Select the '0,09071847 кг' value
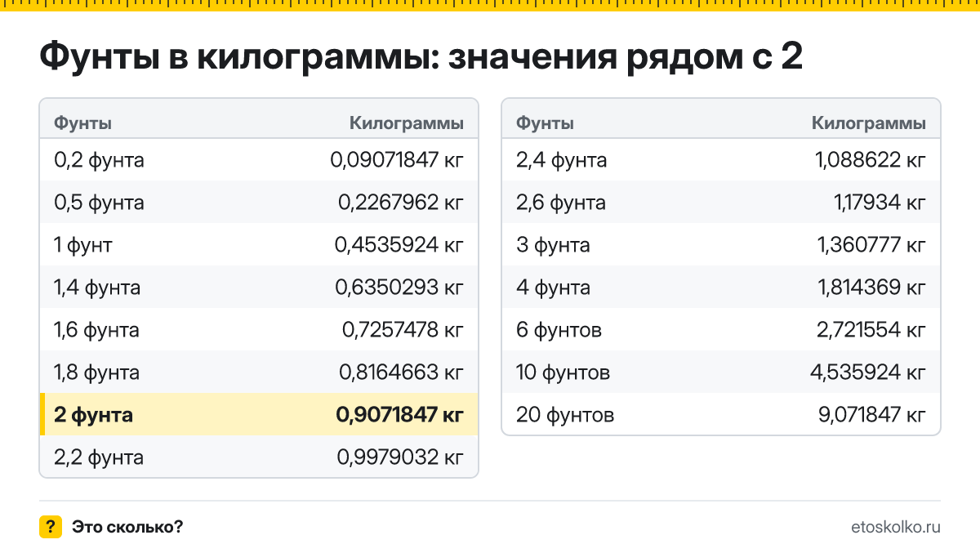This screenshot has width=980, height=553. tap(397, 160)
